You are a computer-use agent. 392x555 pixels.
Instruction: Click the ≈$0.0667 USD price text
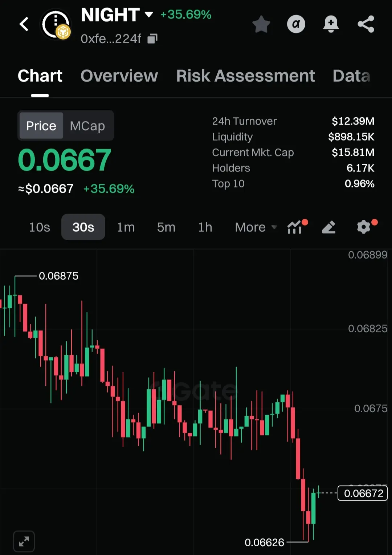[46, 189]
